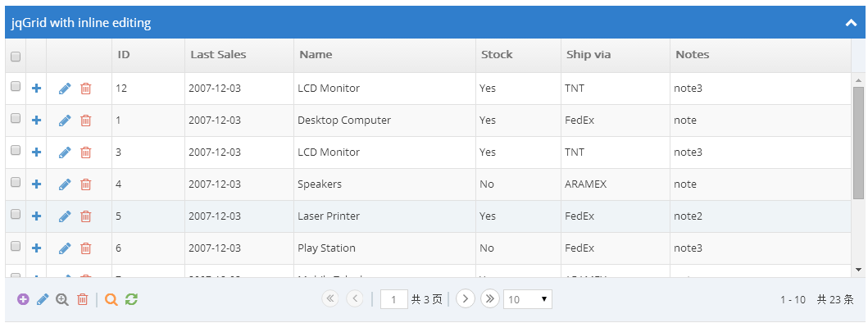Tick the checkbox for the Laser Printer row
Viewport: 868px width, 323px height.
[x=16, y=214]
